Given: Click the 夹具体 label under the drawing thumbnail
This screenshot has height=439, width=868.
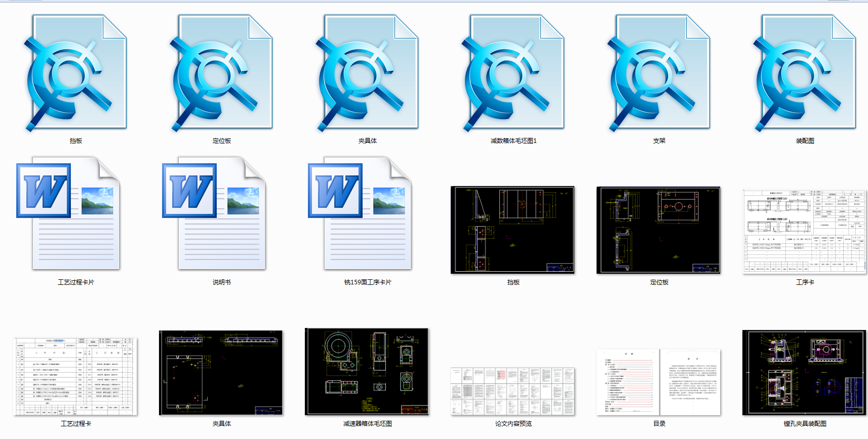Looking at the screenshot, I should pos(222,424).
